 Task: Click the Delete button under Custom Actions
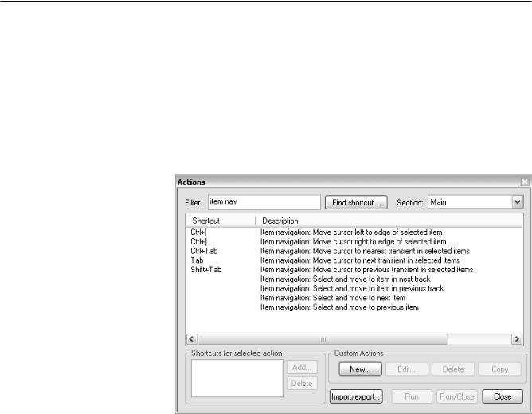click(453, 369)
